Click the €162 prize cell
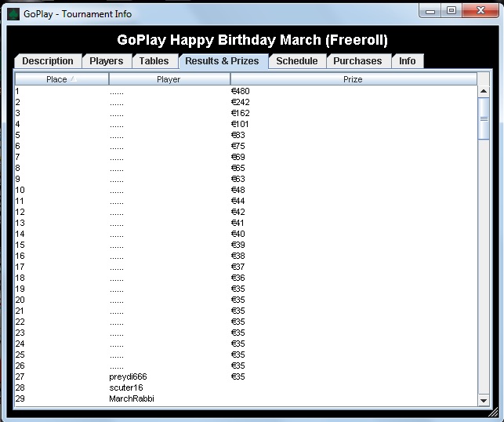 [x=240, y=113]
